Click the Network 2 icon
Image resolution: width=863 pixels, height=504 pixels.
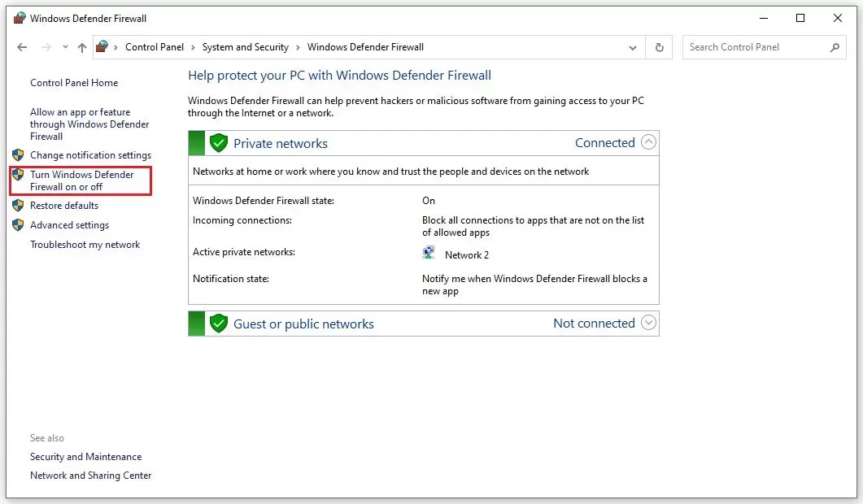[429, 253]
